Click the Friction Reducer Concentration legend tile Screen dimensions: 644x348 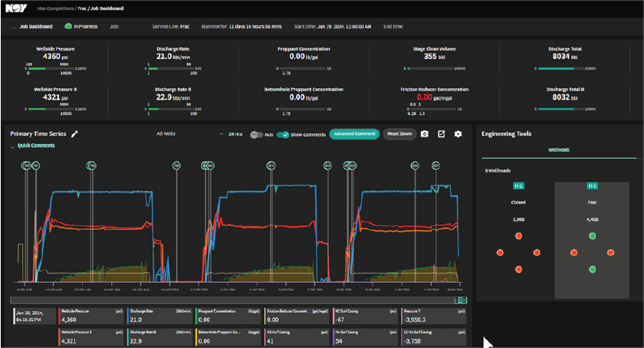point(297,316)
